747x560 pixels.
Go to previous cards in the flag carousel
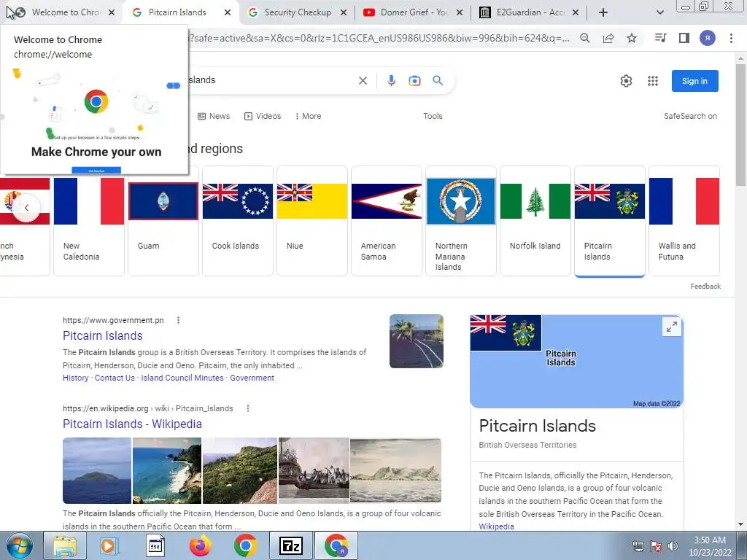click(x=27, y=208)
